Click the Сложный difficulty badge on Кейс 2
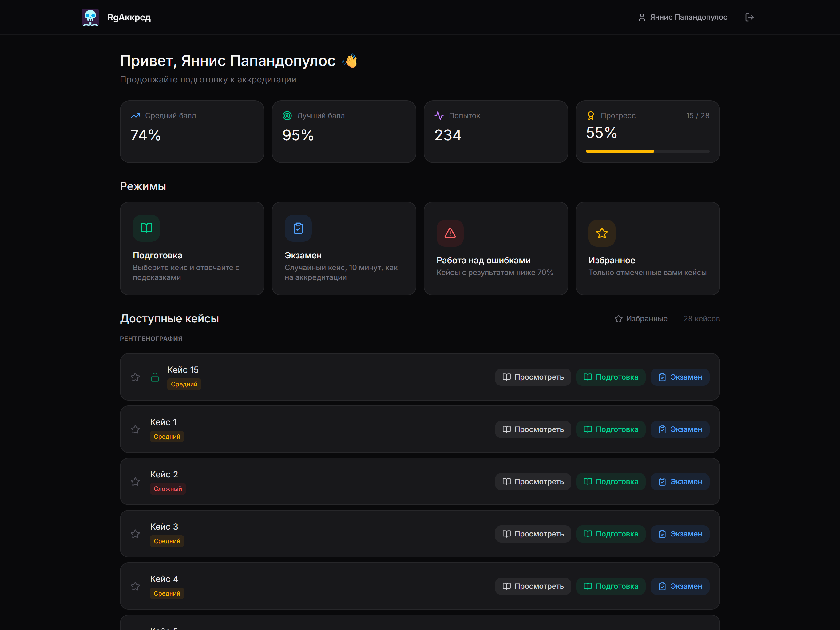 pos(168,488)
